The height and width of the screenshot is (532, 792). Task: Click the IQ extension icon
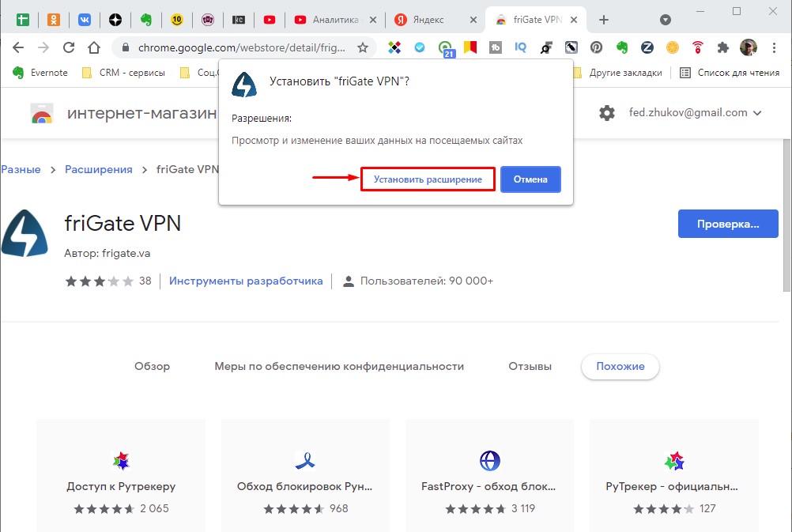520,47
